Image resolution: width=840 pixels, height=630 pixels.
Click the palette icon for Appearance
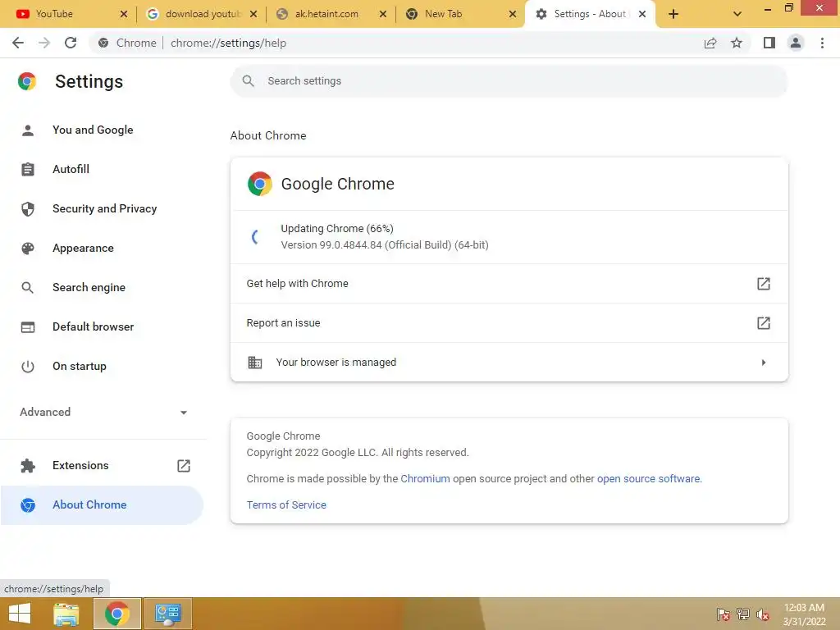tap(28, 248)
